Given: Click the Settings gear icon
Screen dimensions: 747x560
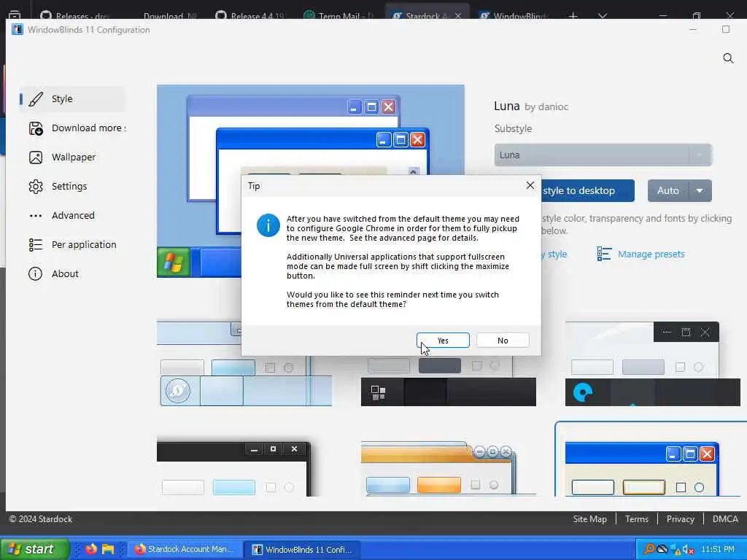Looking at the screenshot, I should tap(36, 186).
